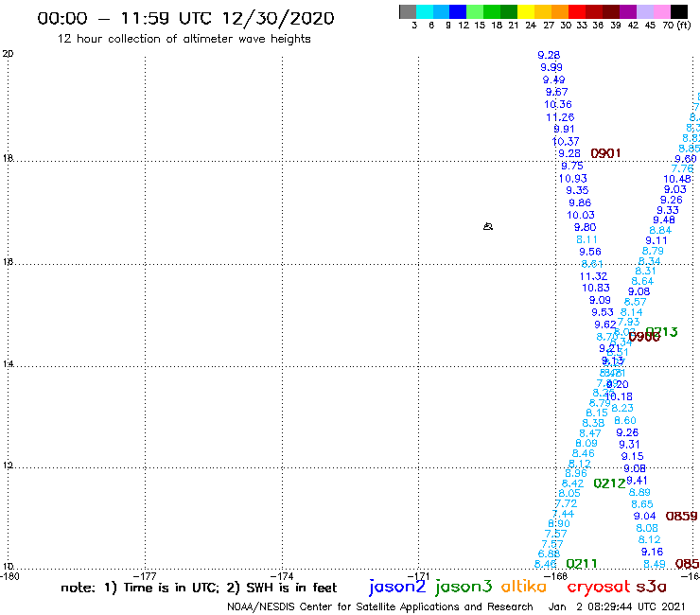
Task: Click the wave height value 9.99
Action: coord(551,67)
